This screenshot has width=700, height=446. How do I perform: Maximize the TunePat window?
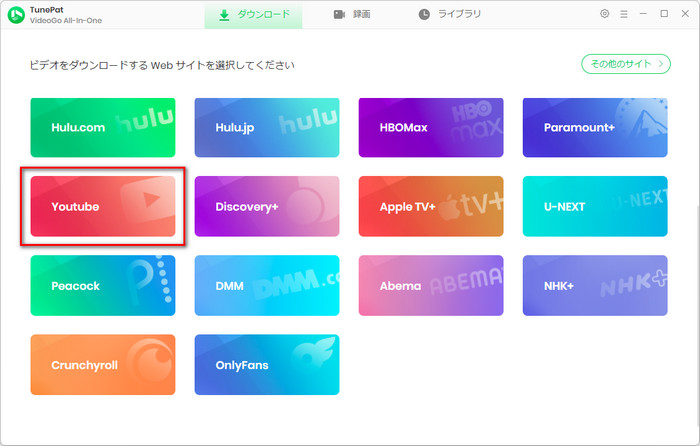click(664, 14)
